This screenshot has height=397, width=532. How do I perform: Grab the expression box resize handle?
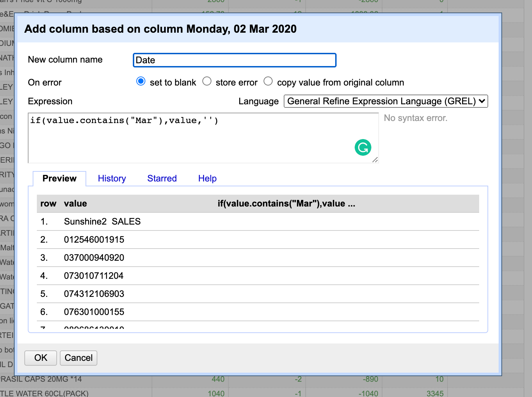(375, 160)
